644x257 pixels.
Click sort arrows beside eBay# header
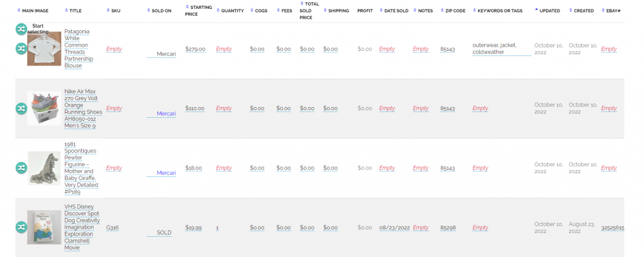click(603, 11)
